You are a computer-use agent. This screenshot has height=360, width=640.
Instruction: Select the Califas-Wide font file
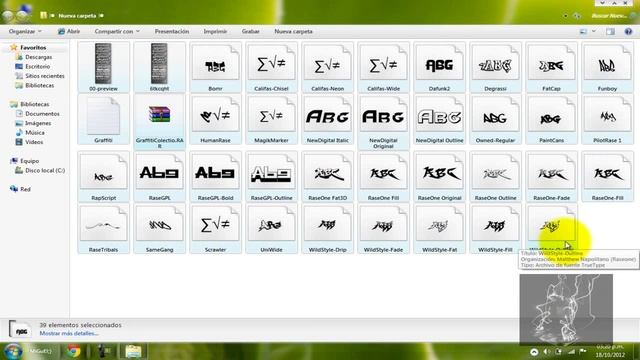tap(383, 67)
